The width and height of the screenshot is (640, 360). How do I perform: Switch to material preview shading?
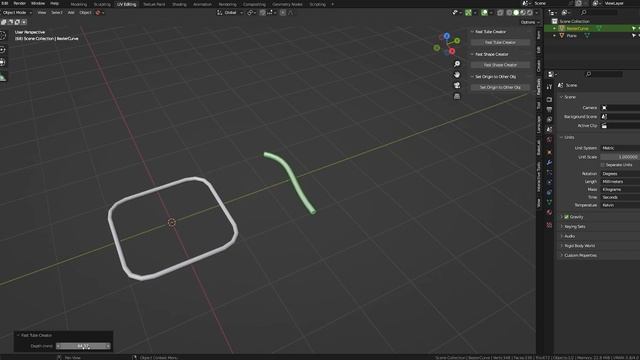click(523, 13)
